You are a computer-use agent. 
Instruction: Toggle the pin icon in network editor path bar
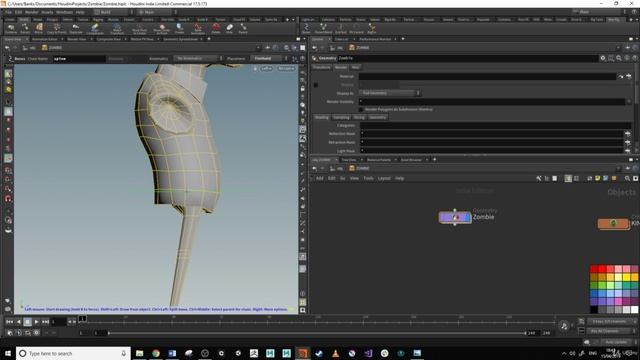(x=627, y=168)
